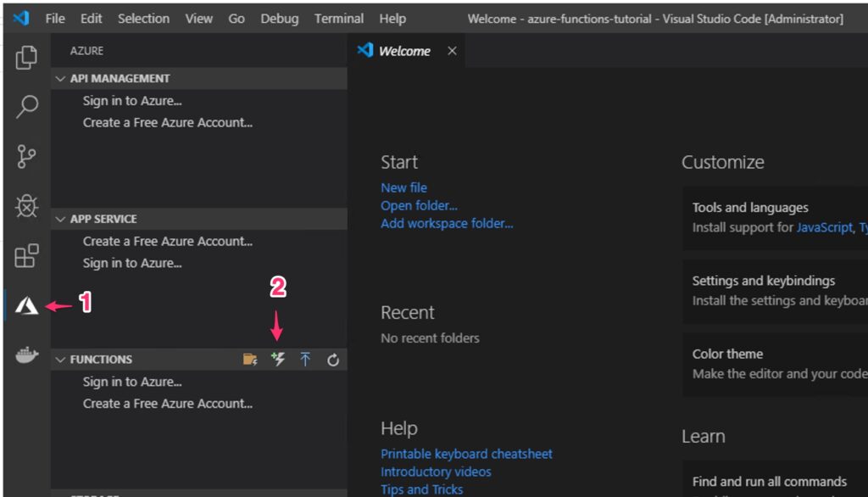Open the Docker view icon
The width and height of the screenshot is (868, 497).
pos(26,355)
